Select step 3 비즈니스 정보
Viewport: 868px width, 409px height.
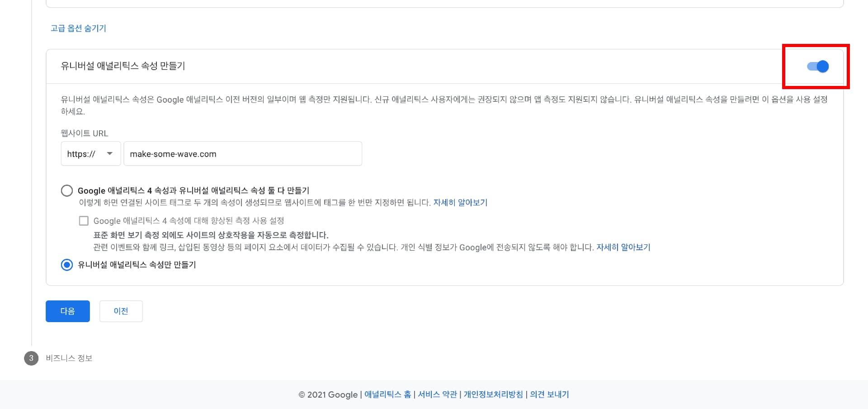point(69,358)
